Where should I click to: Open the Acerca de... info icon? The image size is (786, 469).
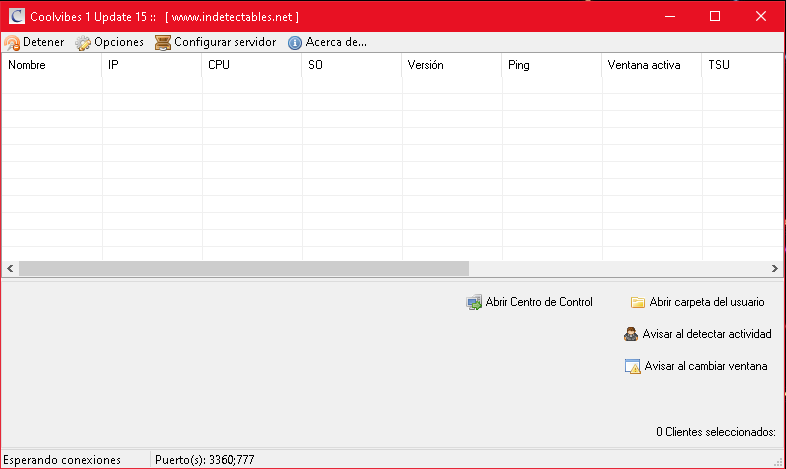click(x=295, y=43)
